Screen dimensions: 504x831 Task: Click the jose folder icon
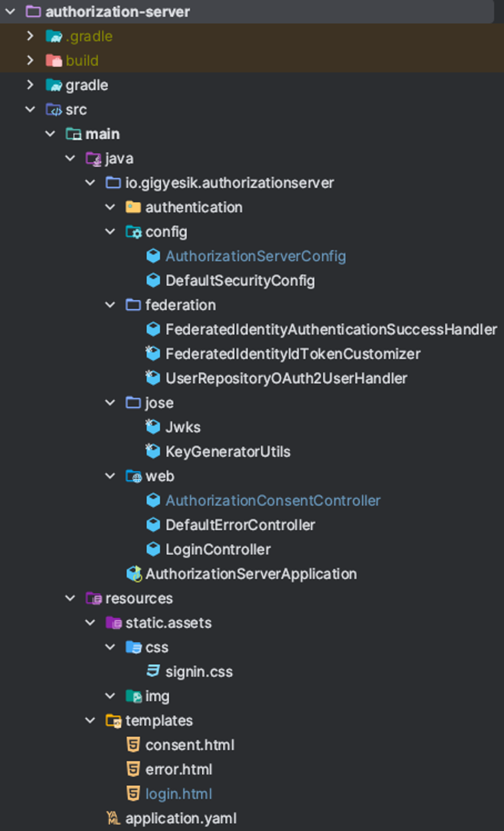(133, 403)
